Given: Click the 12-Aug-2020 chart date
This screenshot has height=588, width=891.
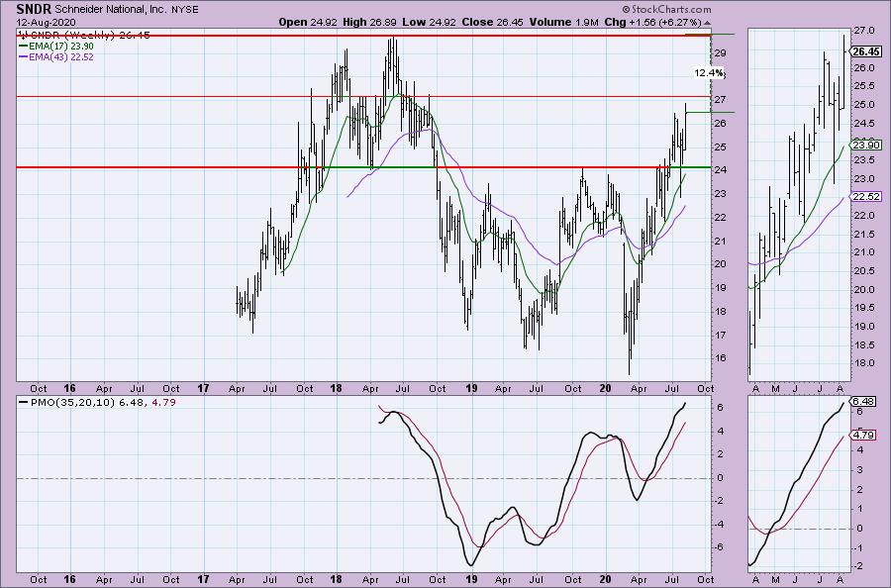Looking at the screenshot, I should click(x=46, y=23).
